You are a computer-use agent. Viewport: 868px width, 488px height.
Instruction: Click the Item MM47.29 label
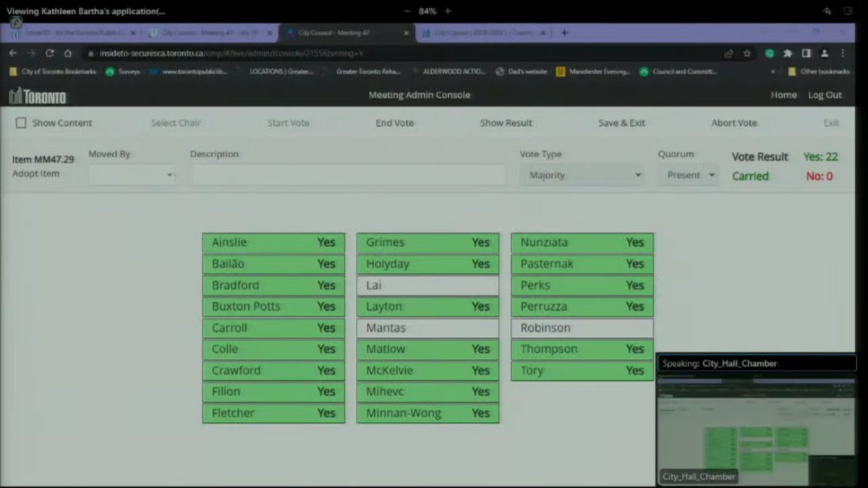43,160
